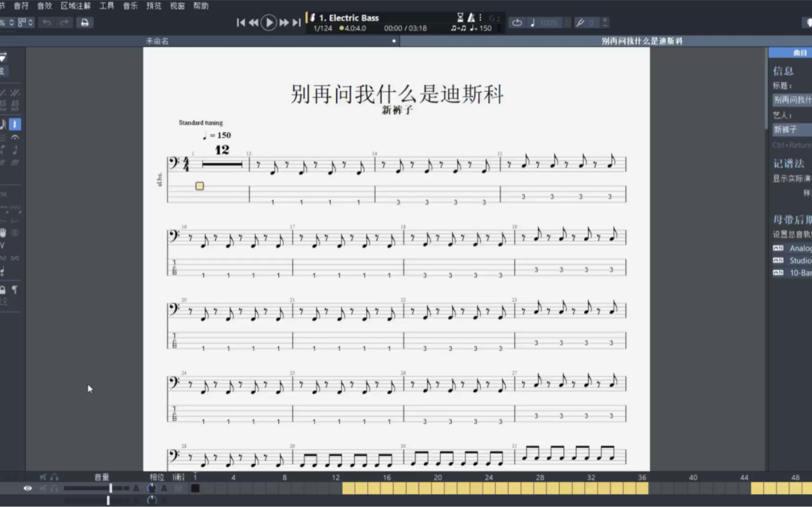Open the 视窗 (Window) menu
The height and width of the screenshot is (507, 812).
point(177,6)
